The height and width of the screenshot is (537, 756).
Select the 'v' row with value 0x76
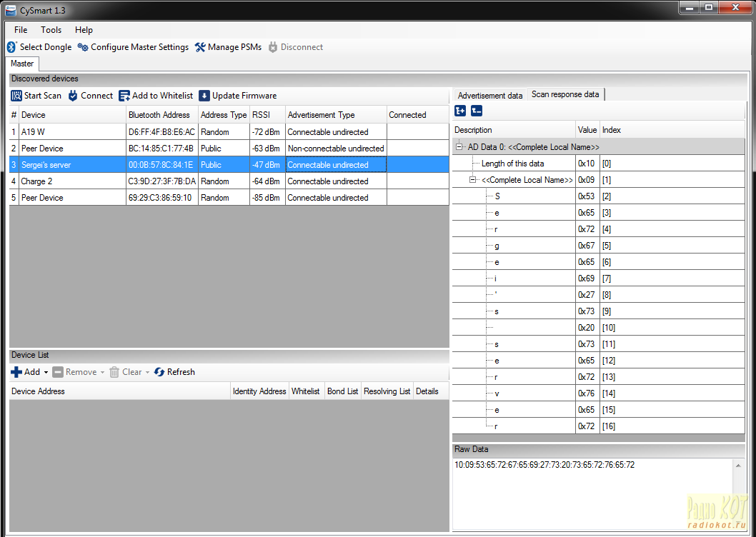(x=598, y=393)
